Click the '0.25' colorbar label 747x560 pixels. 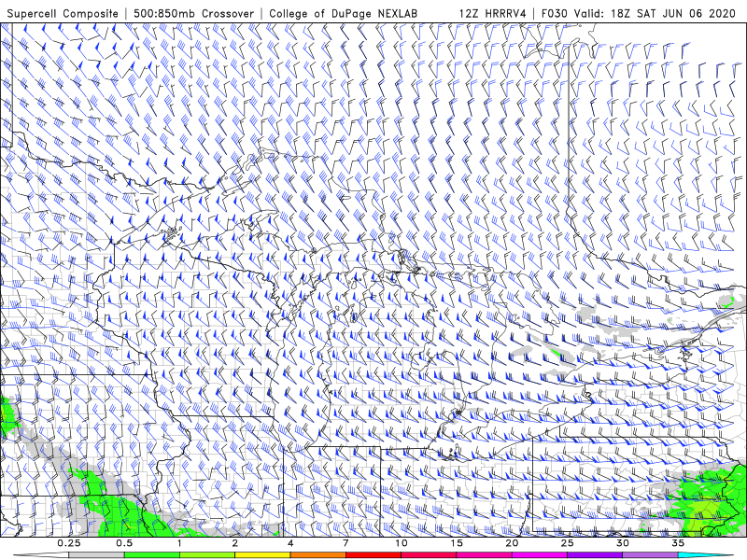tap(69, 543)
